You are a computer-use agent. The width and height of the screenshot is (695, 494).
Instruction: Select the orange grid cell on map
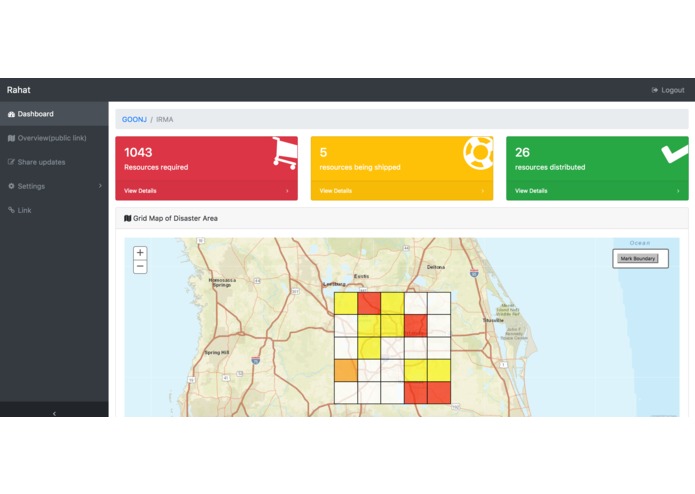tap(346, 370)
